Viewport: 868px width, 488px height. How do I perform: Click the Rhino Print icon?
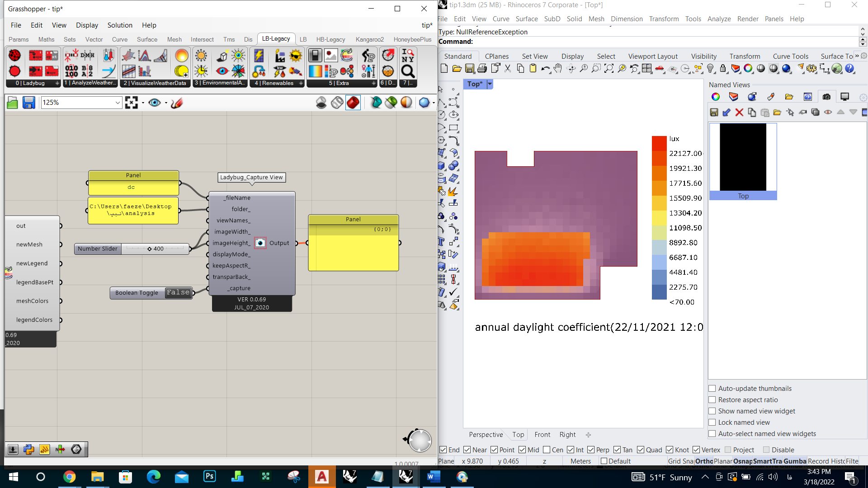[x=482, y=69]
